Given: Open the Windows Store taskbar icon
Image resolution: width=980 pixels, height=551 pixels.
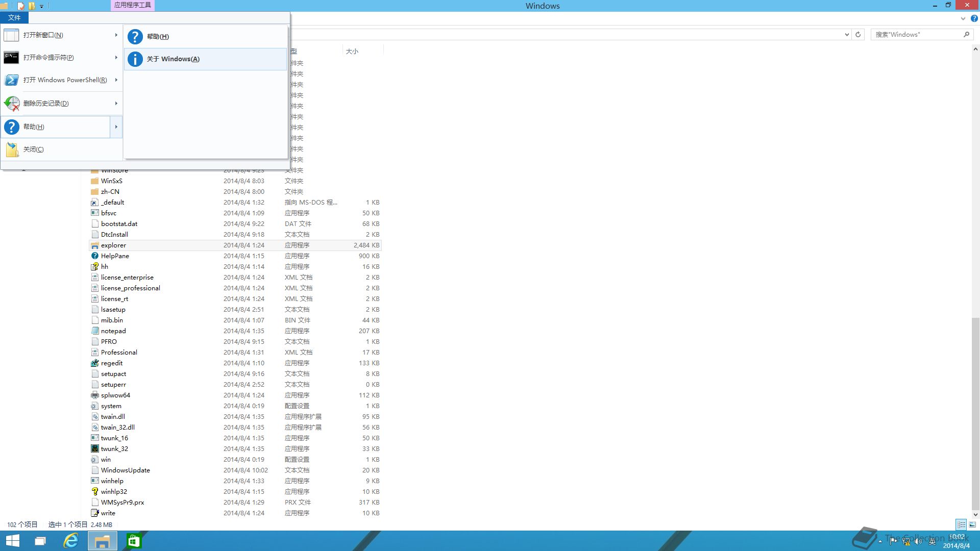Looking at the screenshot, I should (x=134, y=541).
